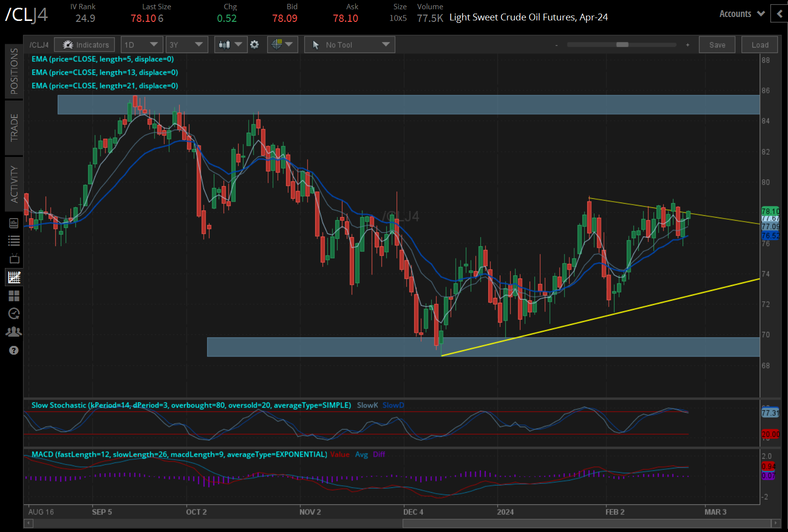Open the chart settings gear icon
The image size is (788, 532).
click(x=255, y=44)
